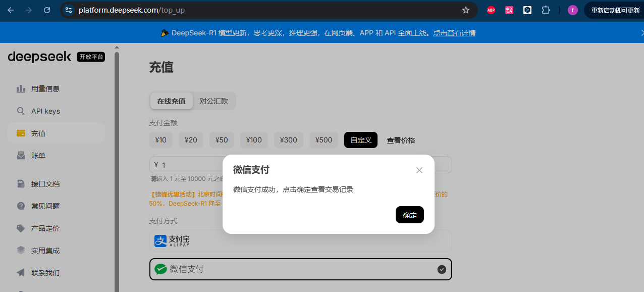Select 充值 in the sidebar
Image resolution: width=644 pixels, height=292 pixels.
[x=56, y=133]
